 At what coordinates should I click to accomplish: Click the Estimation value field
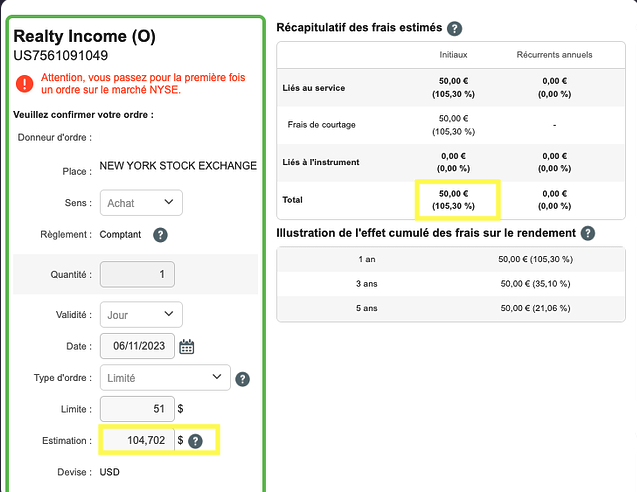point(137,440)
